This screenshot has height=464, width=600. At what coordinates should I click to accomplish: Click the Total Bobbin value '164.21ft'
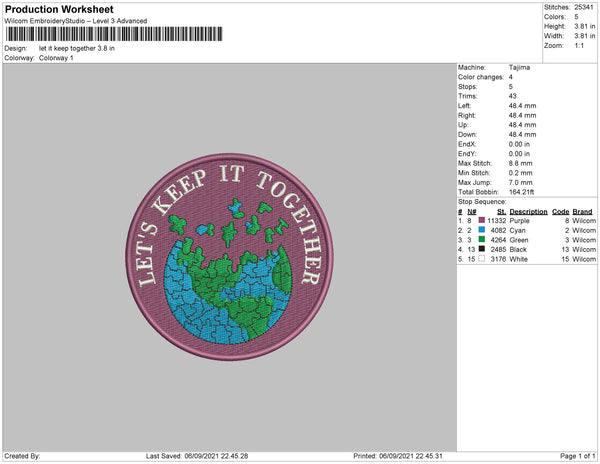[521, 192]
